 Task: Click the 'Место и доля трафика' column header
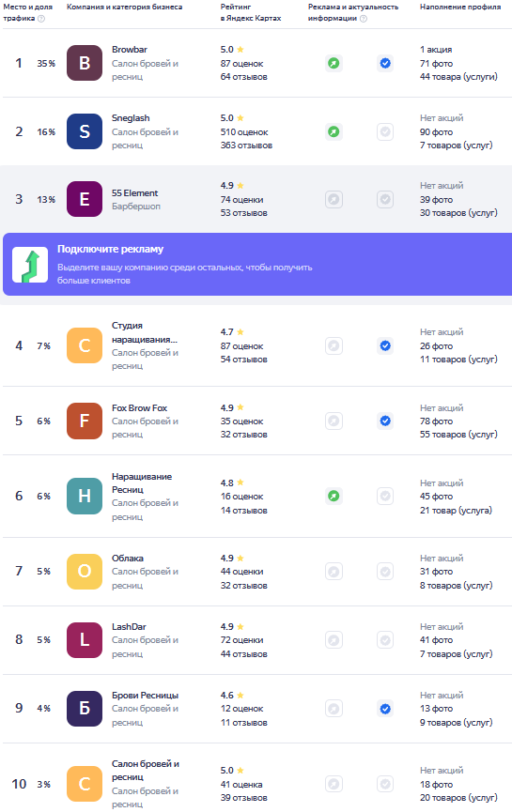pyautogui.click(x=27, y=12)
